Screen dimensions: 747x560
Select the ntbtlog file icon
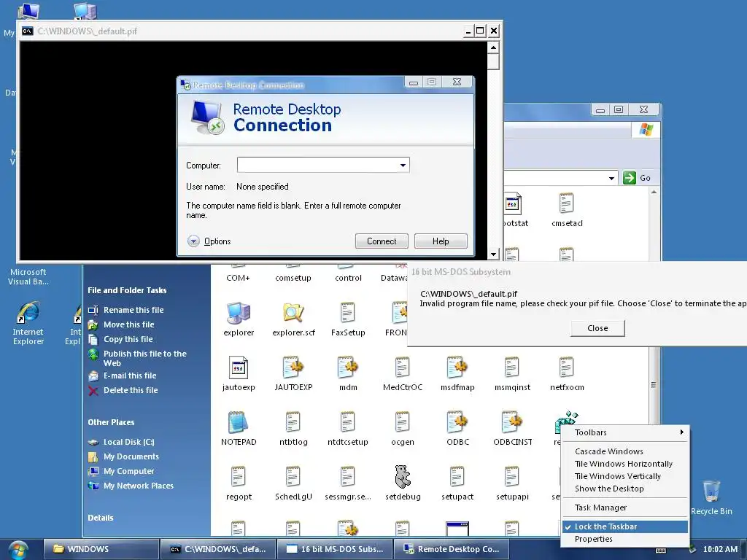pos(293,422)
